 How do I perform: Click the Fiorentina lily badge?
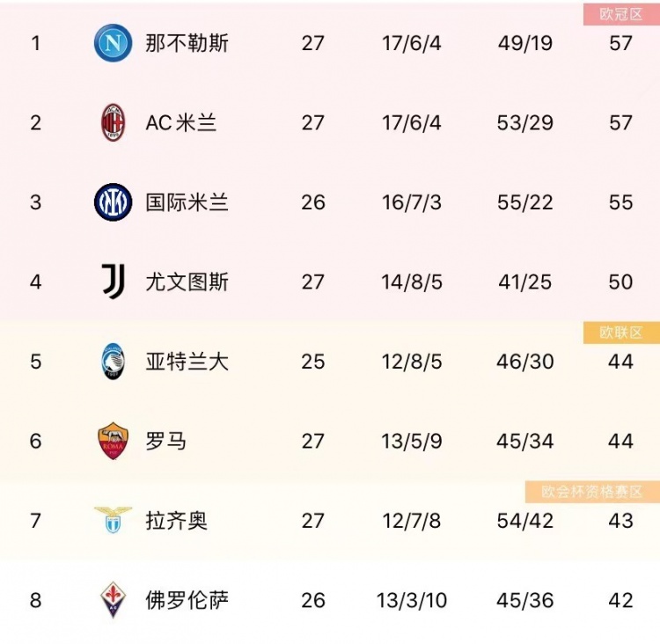(113, 600)
